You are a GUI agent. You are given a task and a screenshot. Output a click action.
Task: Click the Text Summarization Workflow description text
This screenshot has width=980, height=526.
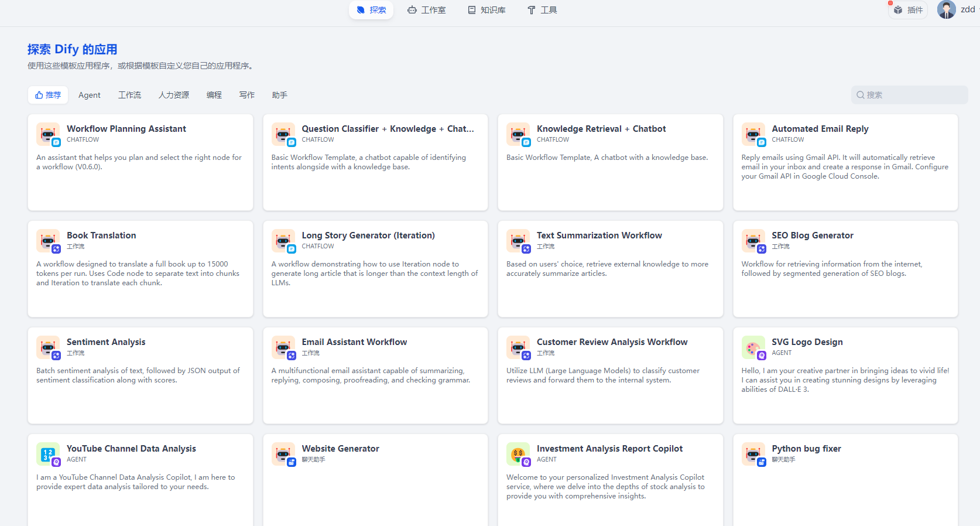point(607,269)
